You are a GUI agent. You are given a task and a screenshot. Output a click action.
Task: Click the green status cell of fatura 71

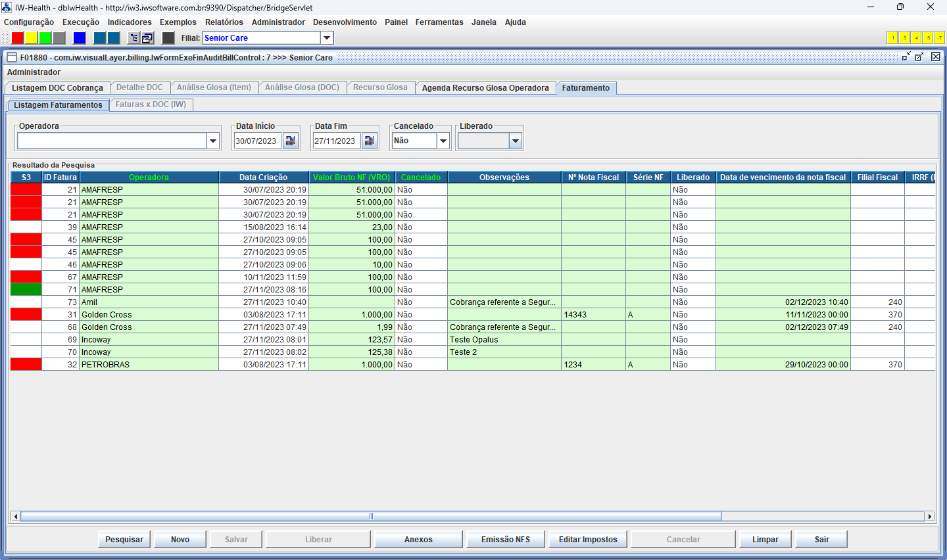pos(26,290)
